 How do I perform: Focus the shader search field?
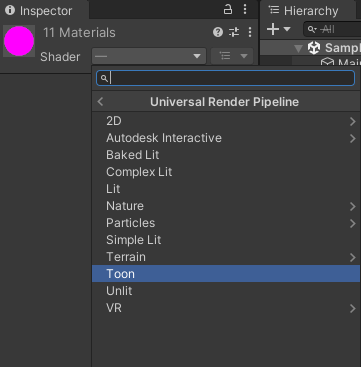[225, 78]
